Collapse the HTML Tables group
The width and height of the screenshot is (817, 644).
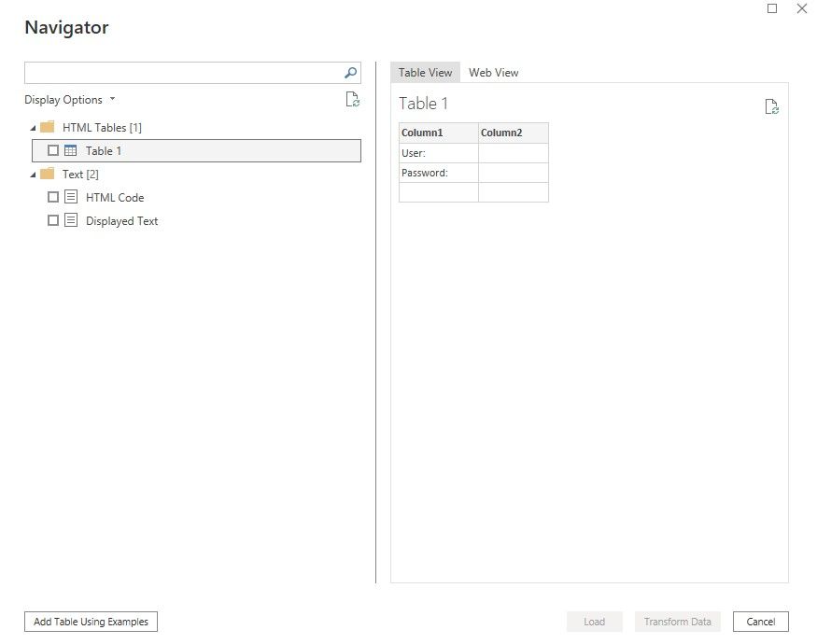[x=33, y=128]
